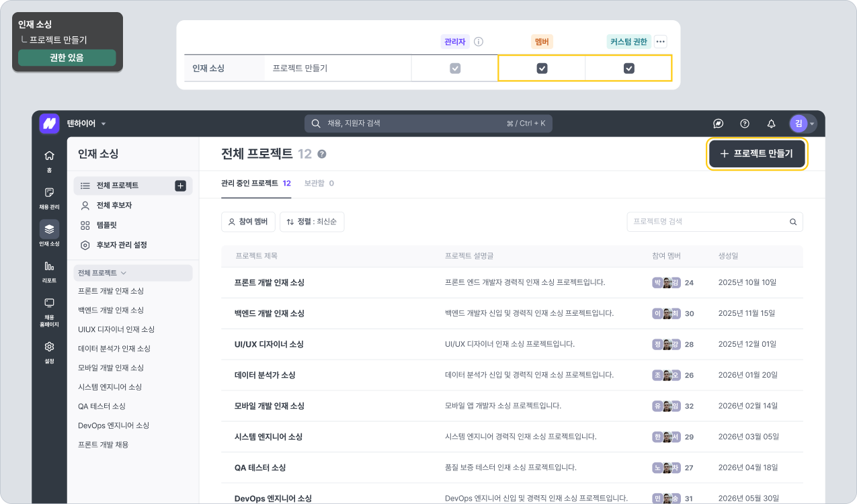Click the 프로젝트 제목 column header

[256, 257]
